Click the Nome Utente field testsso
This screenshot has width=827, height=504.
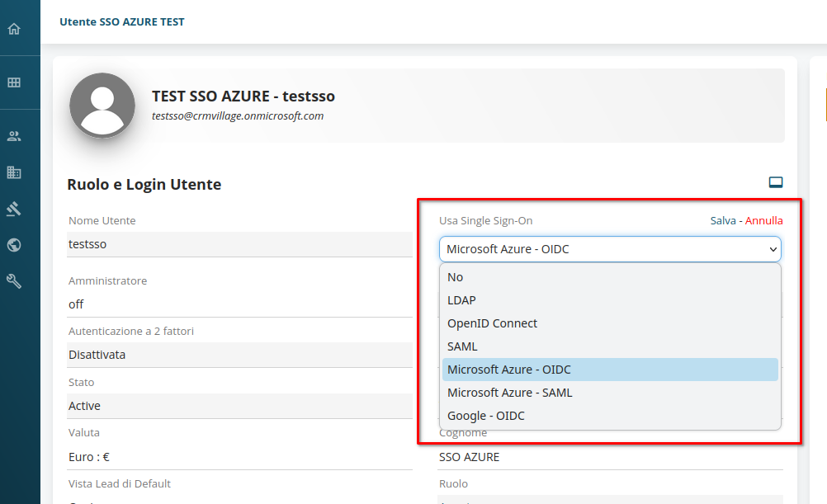pos(239,245)
